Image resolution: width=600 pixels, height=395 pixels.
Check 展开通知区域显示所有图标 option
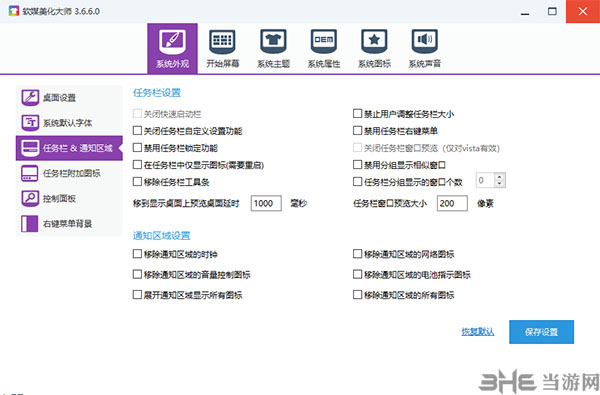coord(137,294)
